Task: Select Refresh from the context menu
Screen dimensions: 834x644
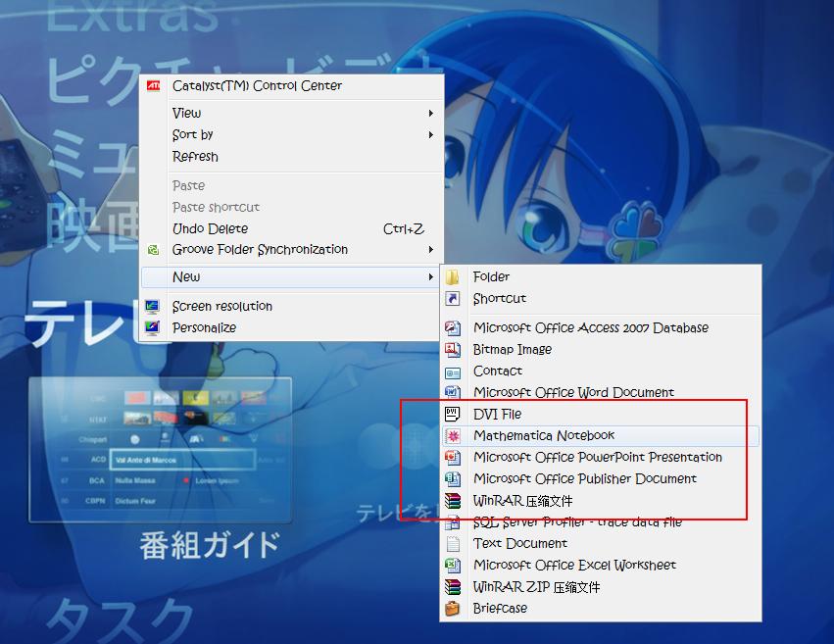Action: point(291,157)
